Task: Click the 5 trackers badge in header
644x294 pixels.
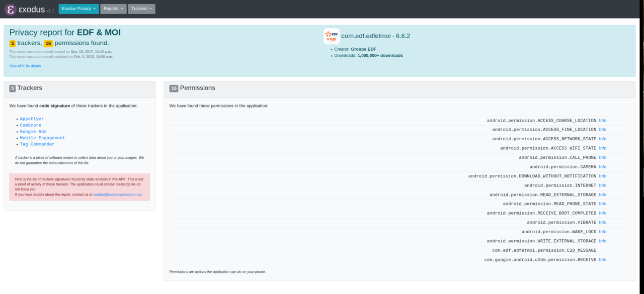Action: pyautogui.click(x=13, y=44)
